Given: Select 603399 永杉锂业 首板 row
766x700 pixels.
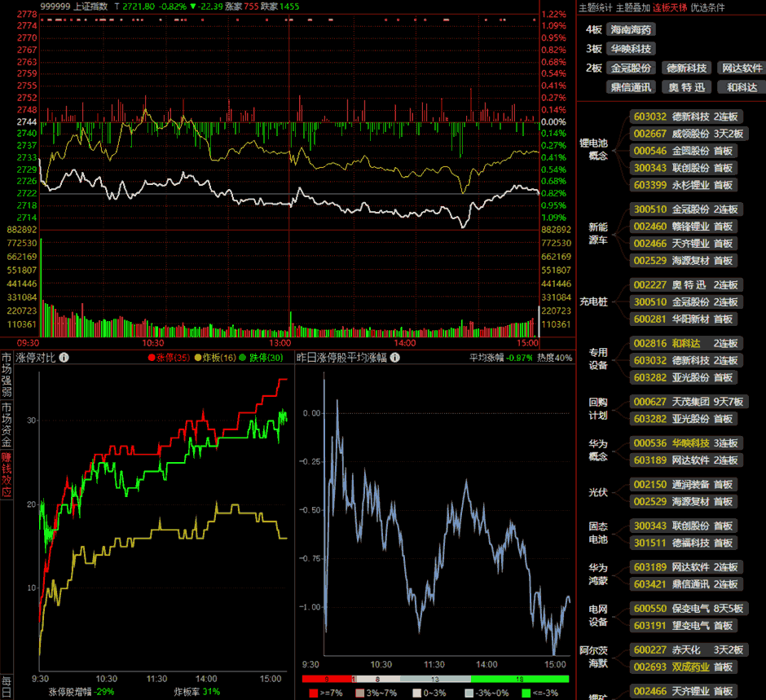Looking at the screenshot, I should point(683,185).
